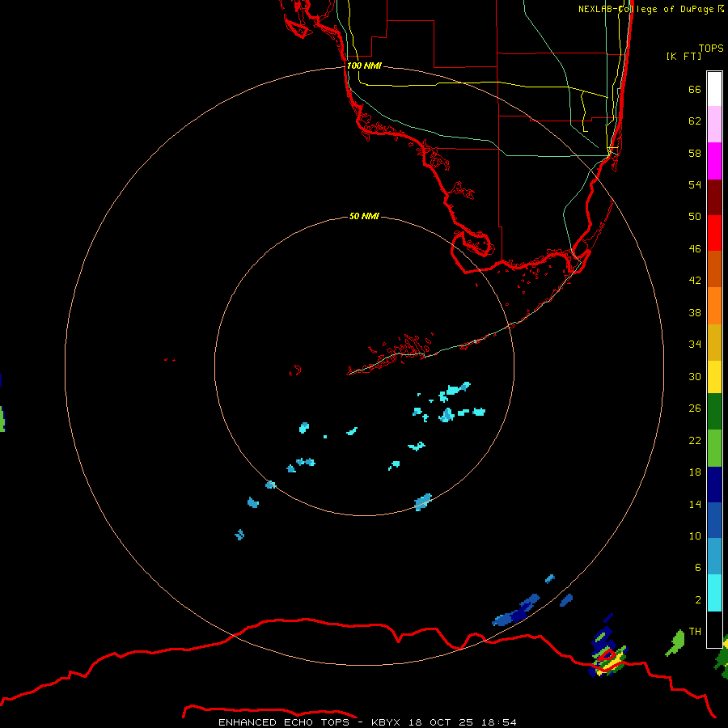Select the dark red legend swatch
Image resolution: width=728 pixels, height=728 pixels.
714,197
